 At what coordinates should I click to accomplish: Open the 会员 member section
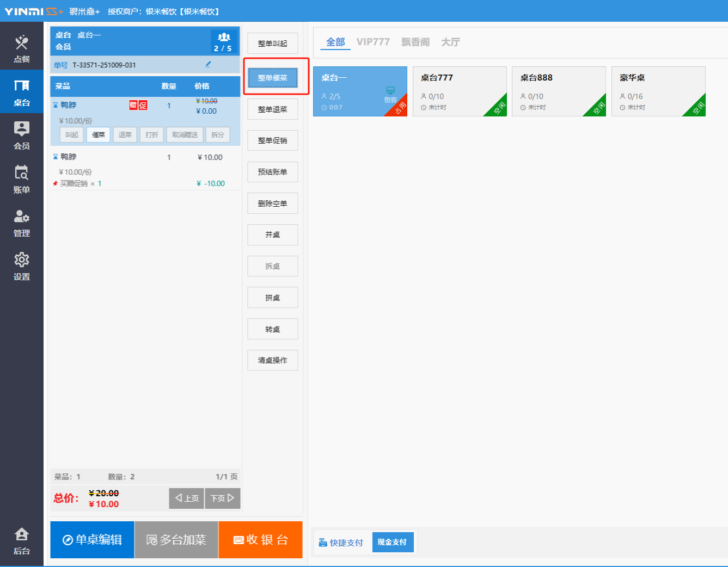[x=22, y=135]
